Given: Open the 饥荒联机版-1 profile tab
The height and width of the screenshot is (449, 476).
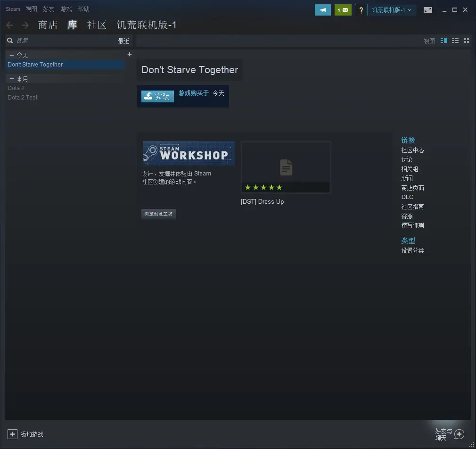Looking at the screenshot, I should (147, 25).
